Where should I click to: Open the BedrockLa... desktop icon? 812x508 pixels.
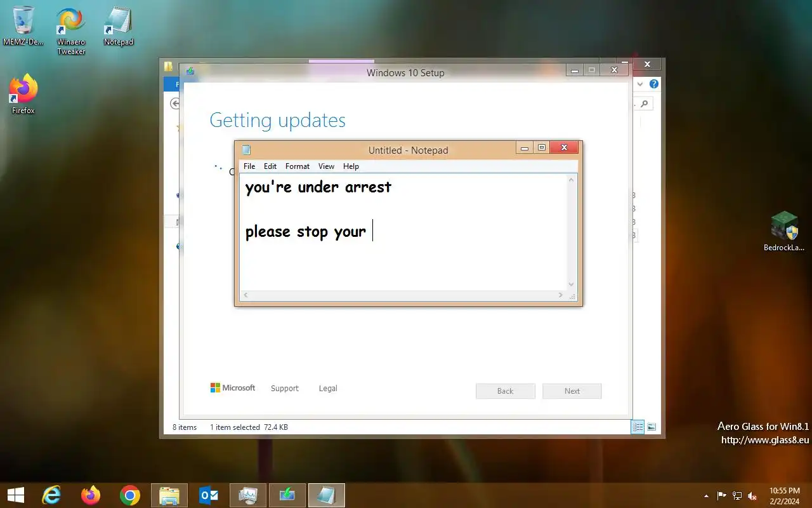click(784, 232)
